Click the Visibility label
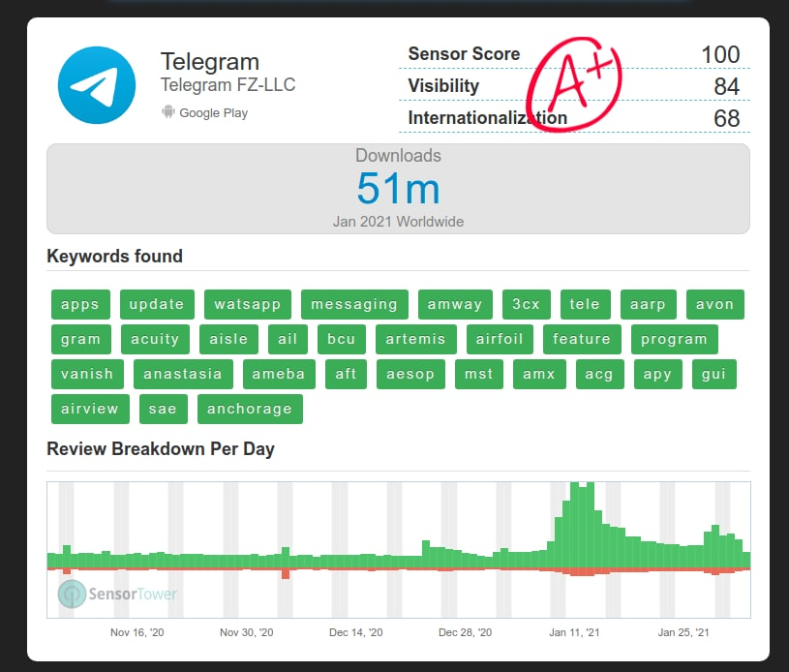 click(x=443, y=85)
